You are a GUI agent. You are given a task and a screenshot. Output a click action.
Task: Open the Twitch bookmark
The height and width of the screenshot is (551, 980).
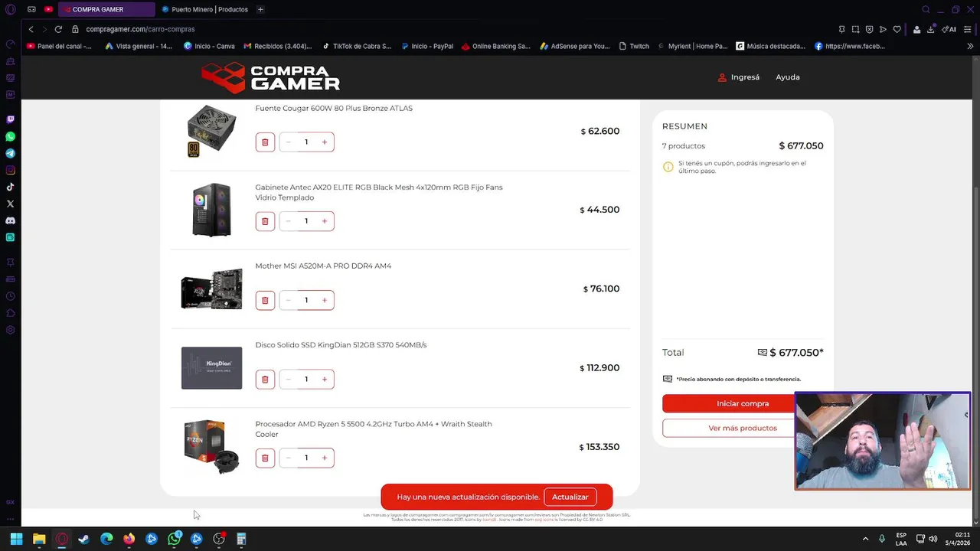click(x=633, y=46)
